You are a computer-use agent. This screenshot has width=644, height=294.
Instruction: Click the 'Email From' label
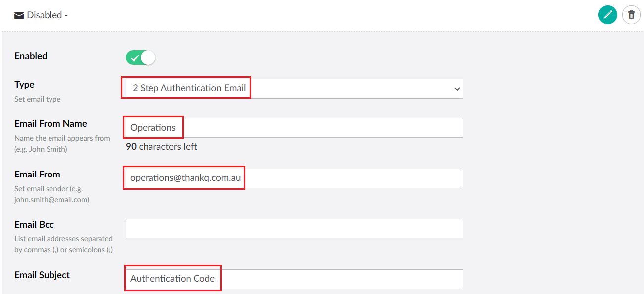(37, 175)
